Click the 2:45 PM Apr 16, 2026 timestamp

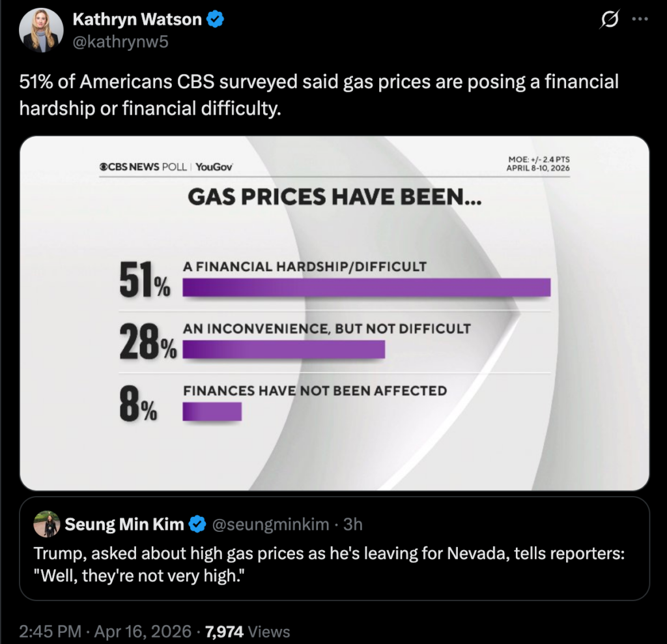pos(106,631)
